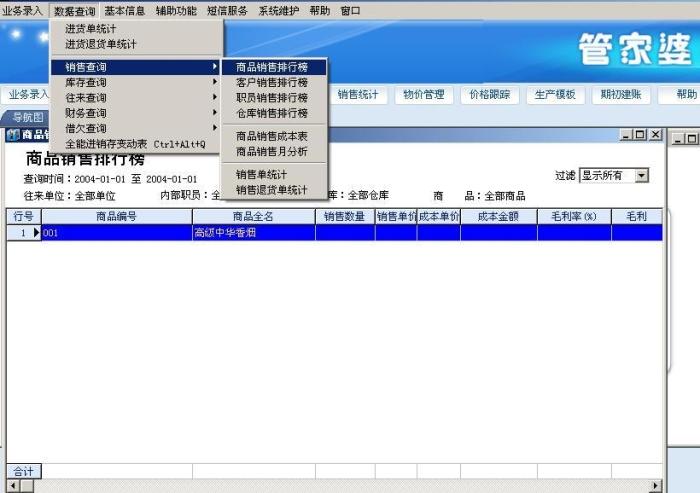Choose 客户销售排行榜 in the submenu
The width and height of the screenshot is (700, 493).
(271, 83)
